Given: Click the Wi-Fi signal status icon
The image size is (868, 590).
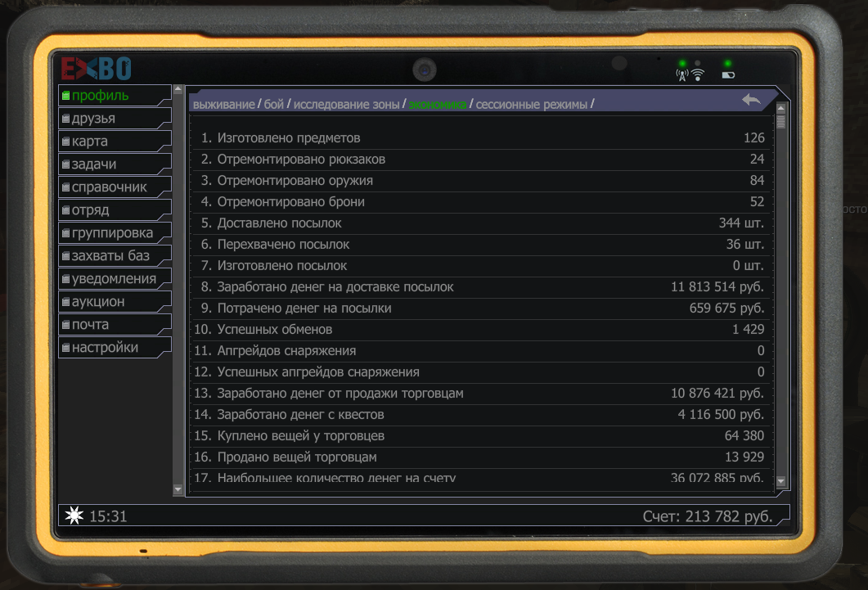Looking at the screenshot, I should (698, 74).
